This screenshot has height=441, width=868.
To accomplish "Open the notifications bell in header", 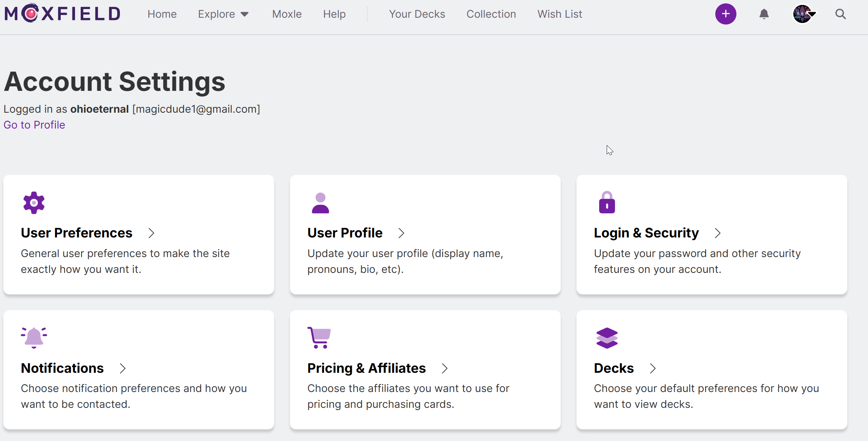I will [x=764, y=14].
